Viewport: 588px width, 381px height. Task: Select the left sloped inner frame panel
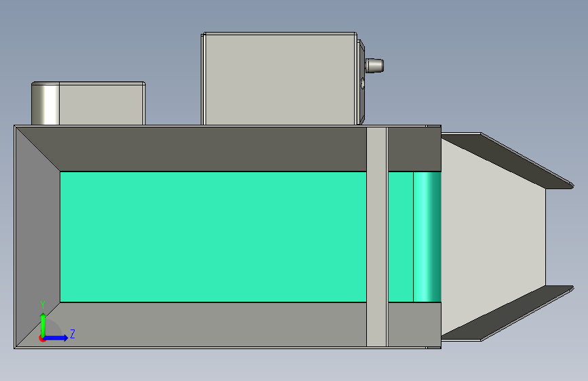tap(38, 237)
